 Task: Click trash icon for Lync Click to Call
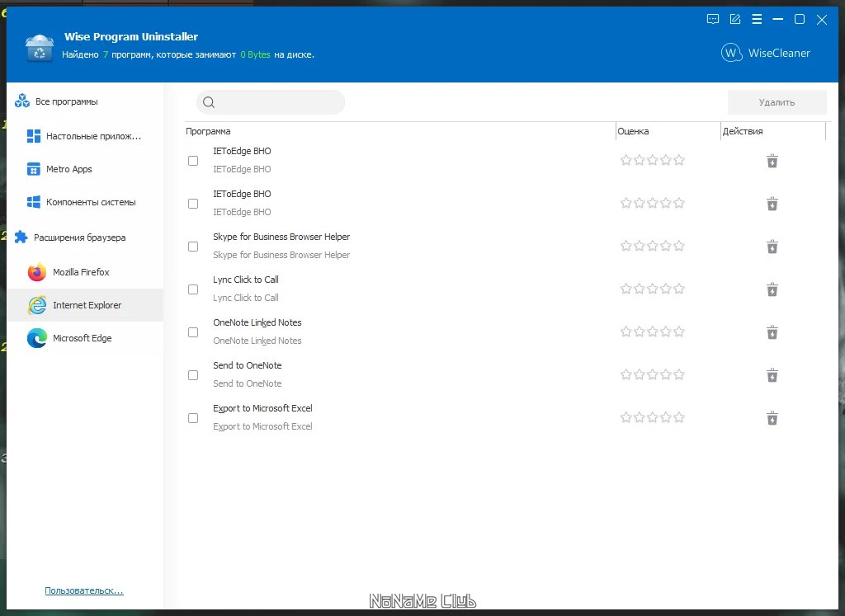coord(772,289)
